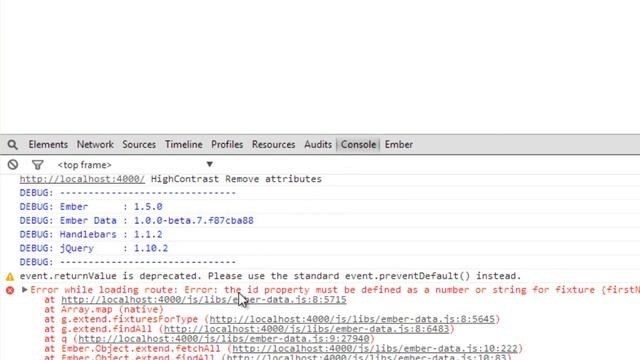Open the top frame dropdown
This screenshot has width=640, height=360.
click(x=136, y=164)
